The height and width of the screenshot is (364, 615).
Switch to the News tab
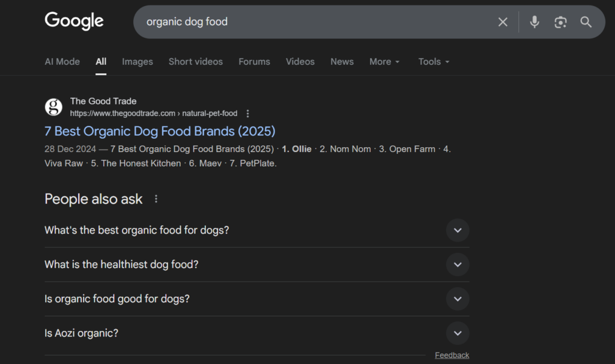[x=342, y=61]
